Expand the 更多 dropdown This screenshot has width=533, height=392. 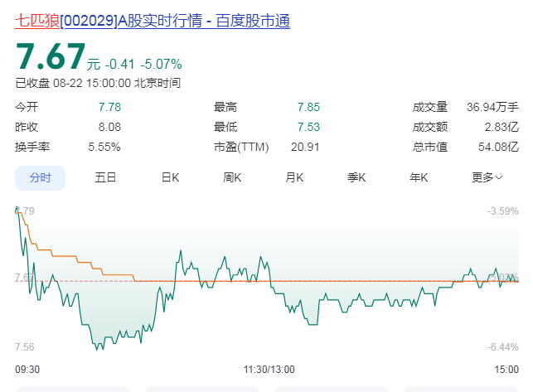[487, 177]
